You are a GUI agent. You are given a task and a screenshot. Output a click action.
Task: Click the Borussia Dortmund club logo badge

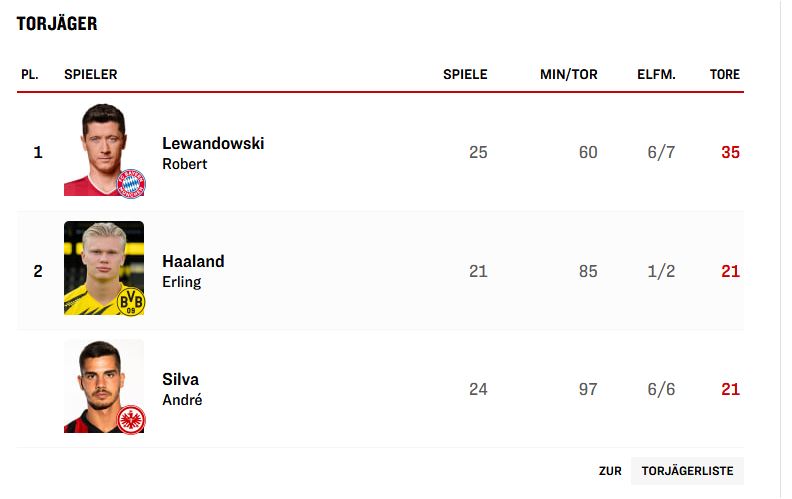(x=131, y=301)
